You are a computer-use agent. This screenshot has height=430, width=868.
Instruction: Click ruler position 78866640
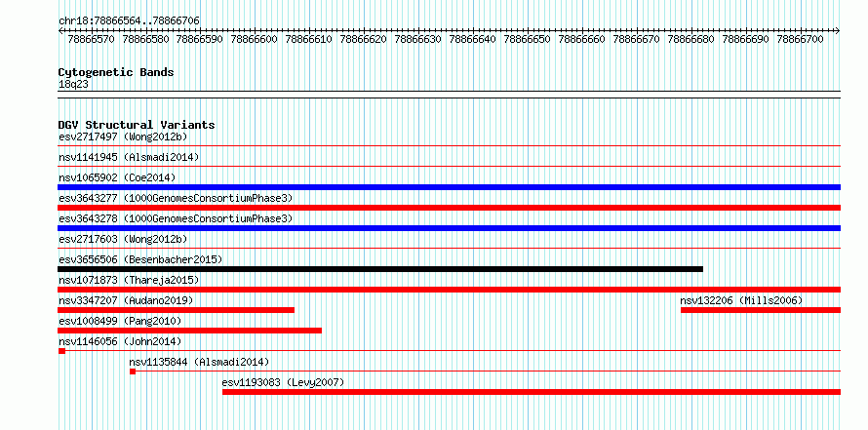(473, 39)
